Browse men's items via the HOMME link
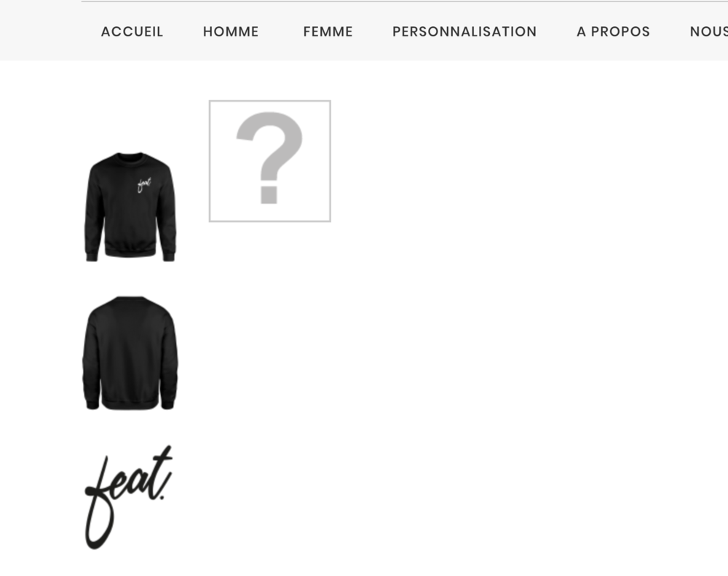 coord(231,31)
